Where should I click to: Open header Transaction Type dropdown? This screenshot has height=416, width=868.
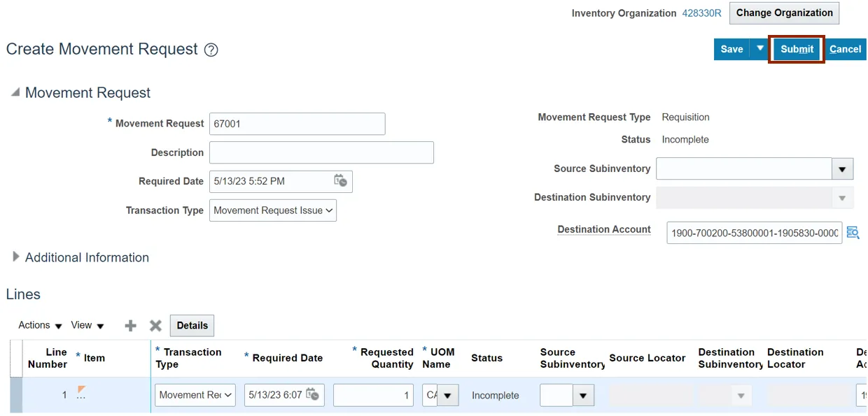pyautogui.click(x=273, y=210)
